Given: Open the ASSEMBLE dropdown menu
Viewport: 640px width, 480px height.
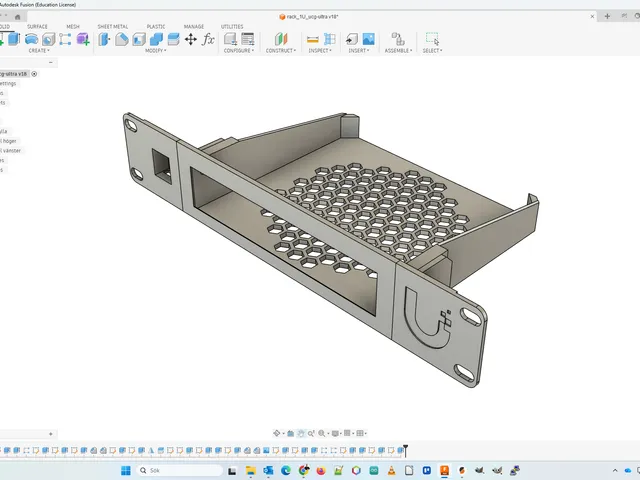Looking at the screenshot, I should (398, 51).
